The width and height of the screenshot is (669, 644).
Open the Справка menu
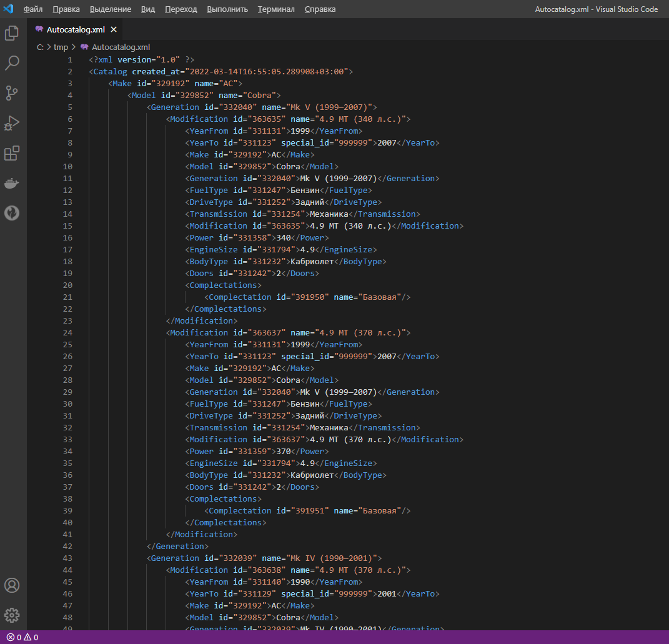tap(320, 9)
